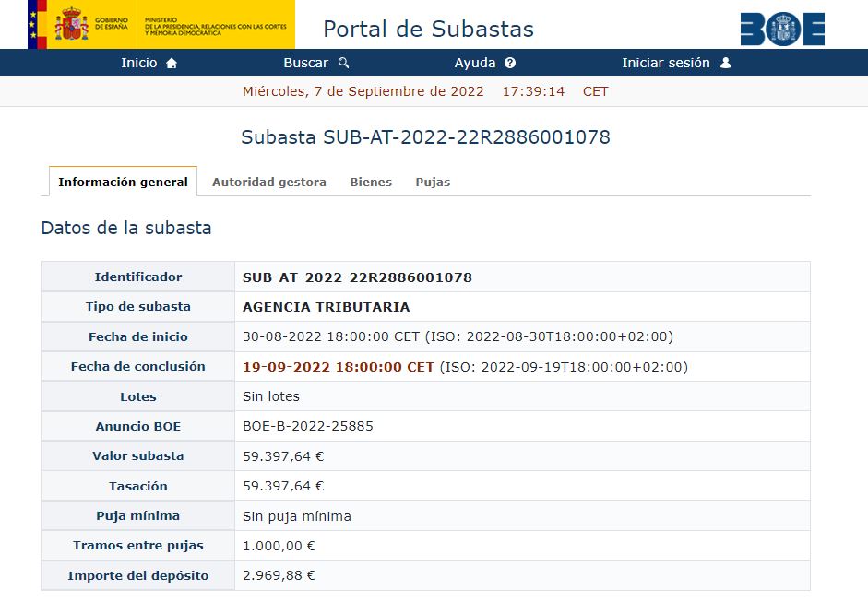The image size is (868, 602).
Task: Click the magnifying glass icon beside Buscar
Action: [344, 64]
